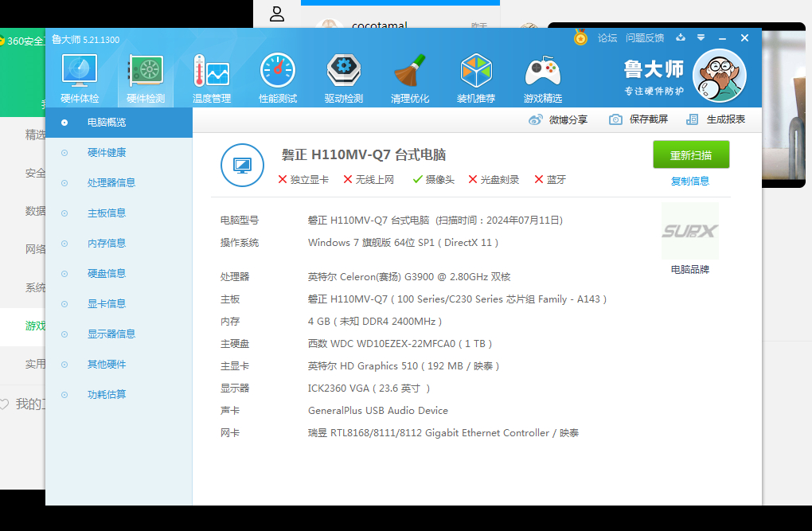Open 装机推荐 recommended builds
Screen dimensions: 812x531
476,78
